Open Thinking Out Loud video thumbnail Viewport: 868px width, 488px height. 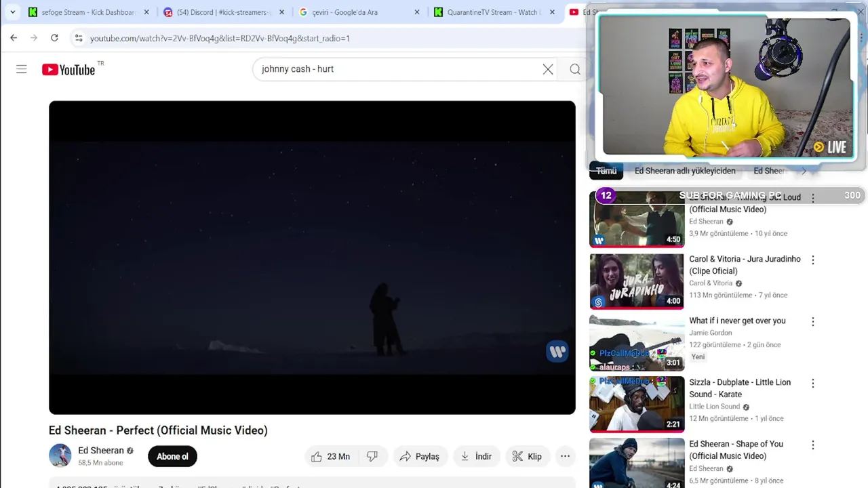[x=637, y=219]
